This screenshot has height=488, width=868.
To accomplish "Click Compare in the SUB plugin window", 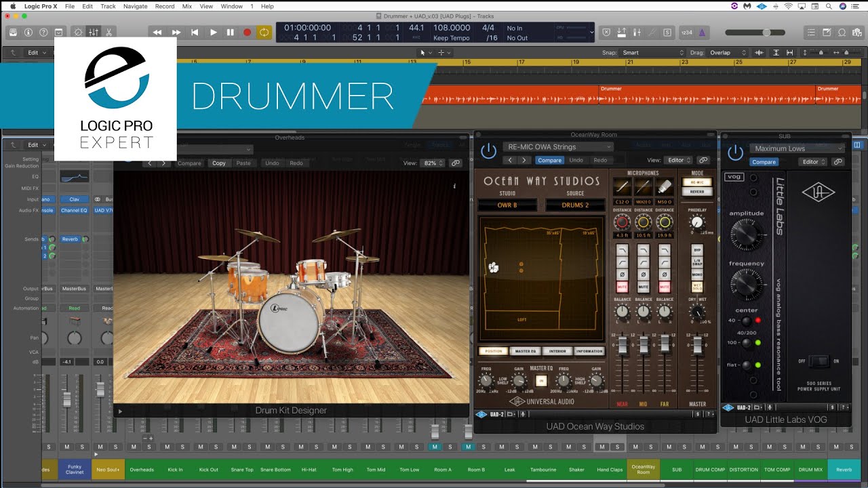I will click(764, 162).
